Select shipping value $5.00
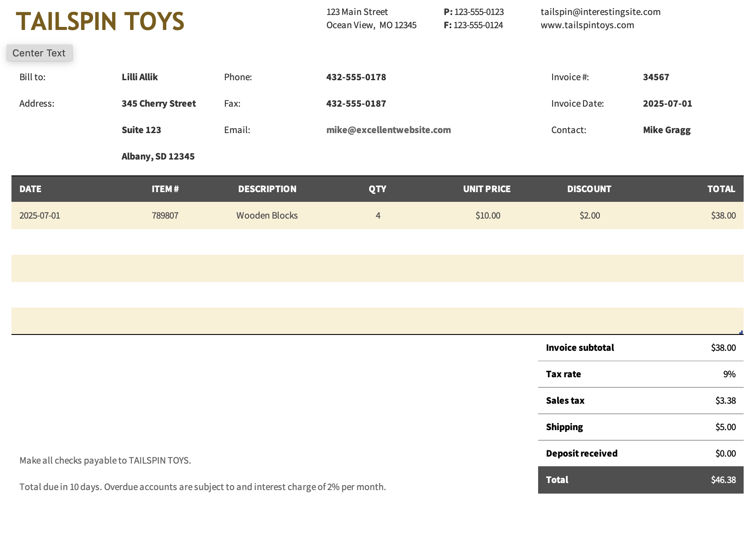The width and height of the screenshot is (756, 550). click(x=726, y=427)
